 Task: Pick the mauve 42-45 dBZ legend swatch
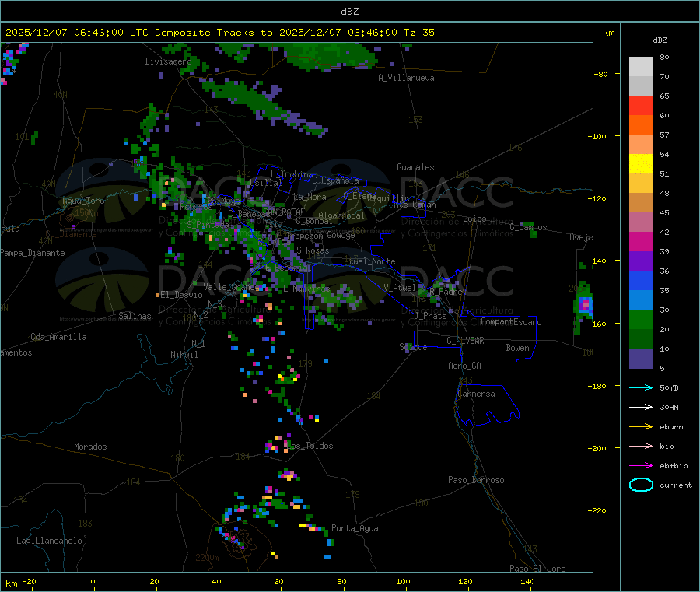pos(641,222)
